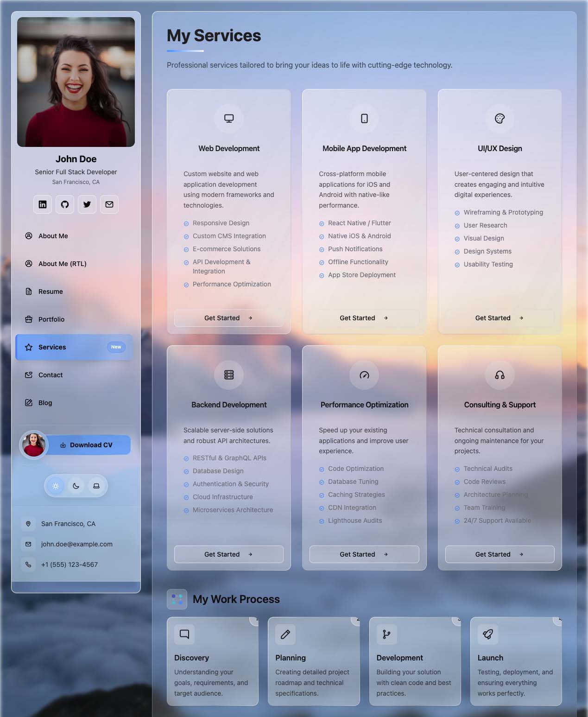The width and height of the screenshot is (588, 717).
Task: Open the Twitter social icon
Action: pos(87,204)
